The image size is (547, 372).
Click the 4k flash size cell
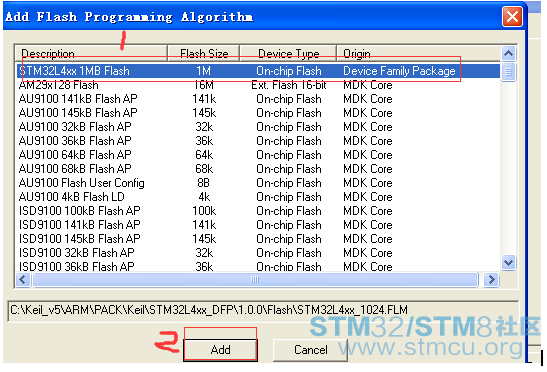204,197
